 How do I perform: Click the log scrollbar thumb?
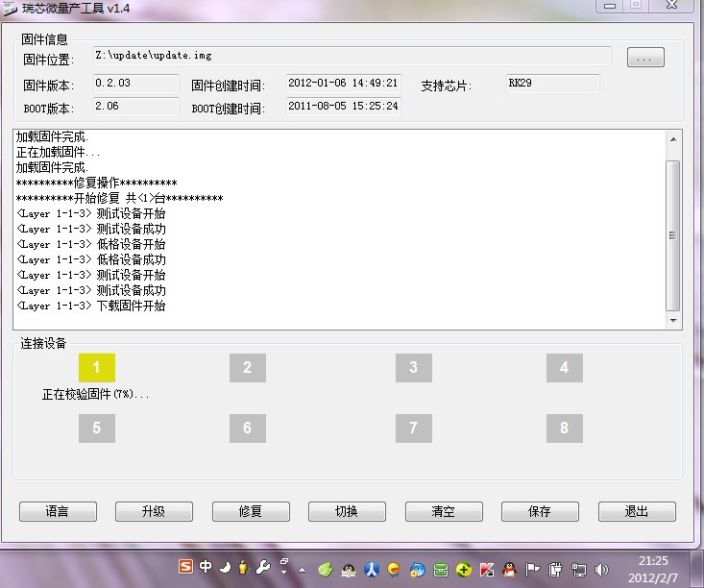pos(672,235)
